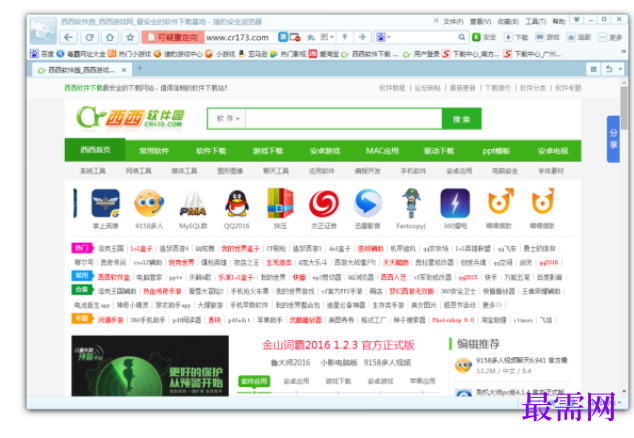Open the 聊天工具 subcategory link

click(276, 171)
